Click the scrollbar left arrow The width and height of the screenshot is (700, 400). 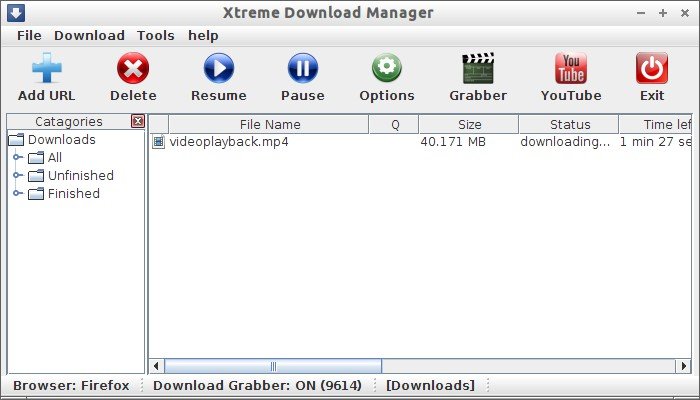tap(156, 366)
